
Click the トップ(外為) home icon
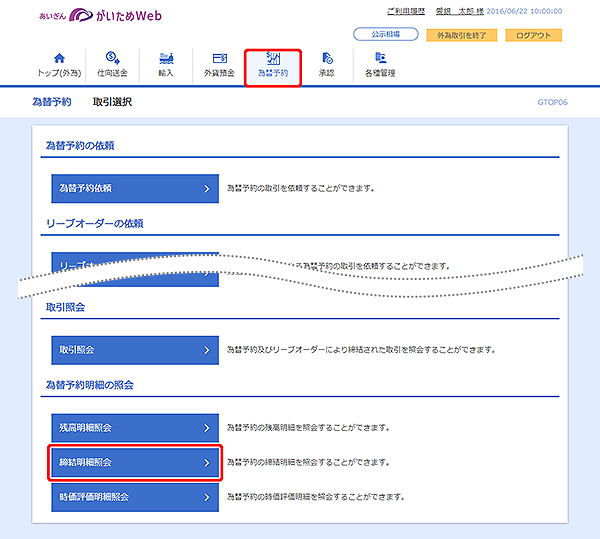click(x=59, y=58)
